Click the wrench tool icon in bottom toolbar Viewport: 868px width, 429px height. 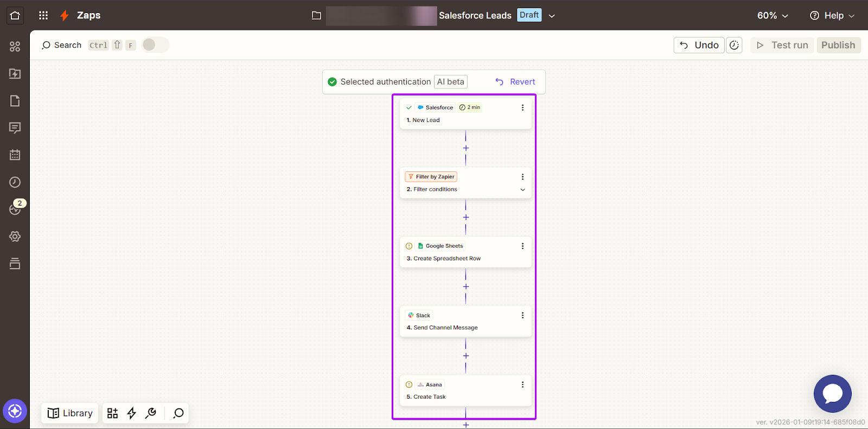point(151,413)
